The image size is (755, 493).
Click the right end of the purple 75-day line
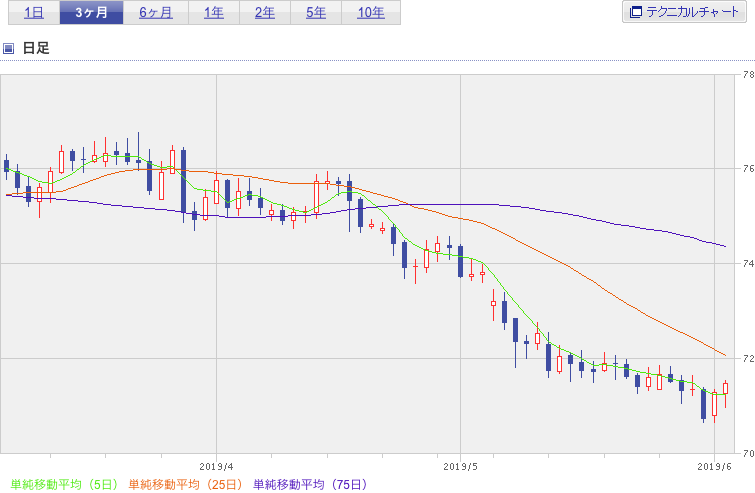click(x=725, y=246)
